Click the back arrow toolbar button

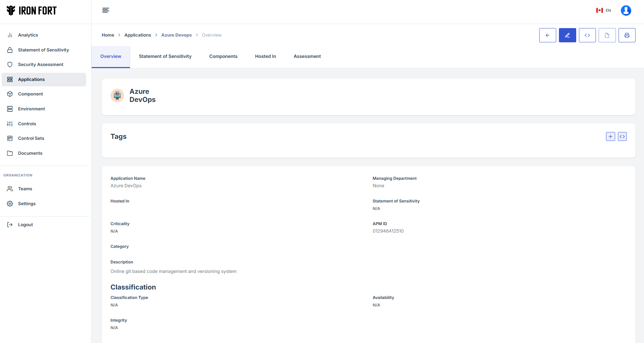(x=547, y=35)
